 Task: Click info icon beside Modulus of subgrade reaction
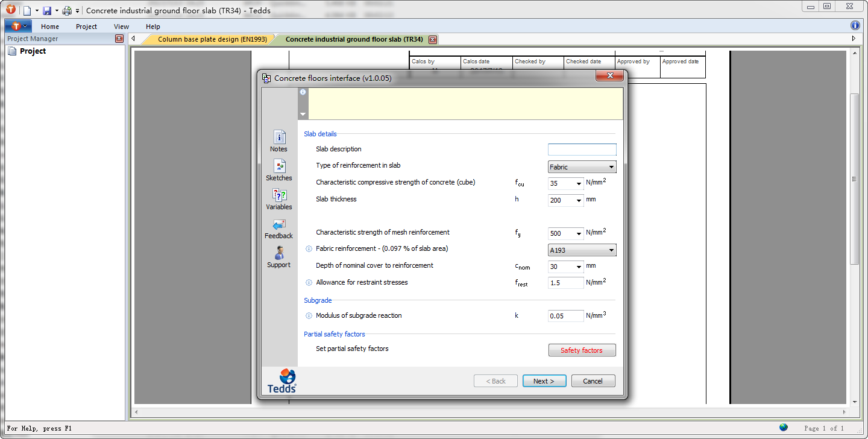tap(309, 316)
